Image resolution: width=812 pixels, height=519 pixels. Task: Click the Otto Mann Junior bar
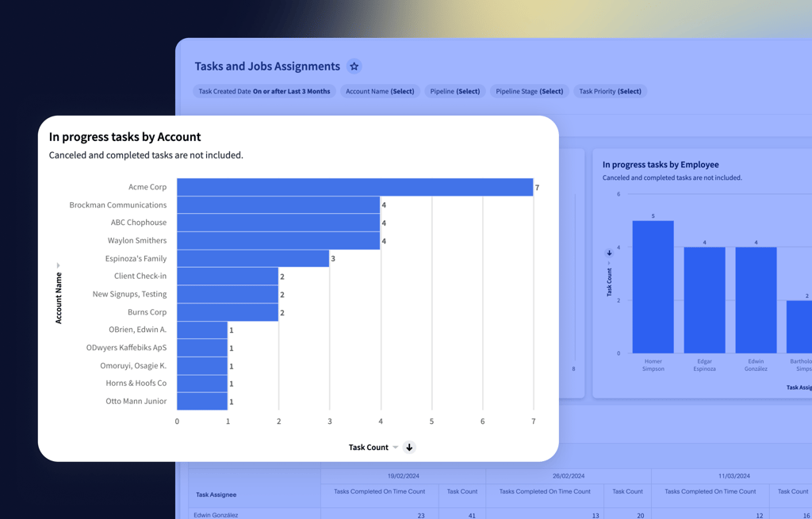[202, 401]
